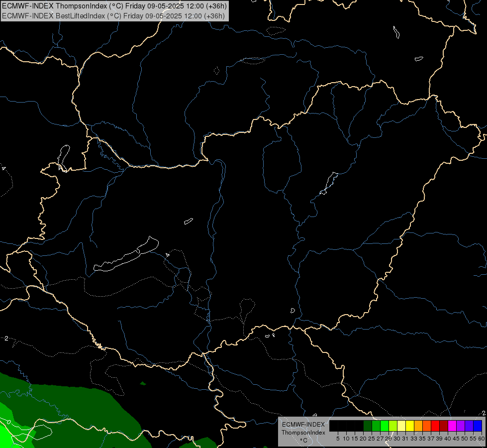Choose the purple 45–50 legend swatch
This screenshot has height=448, width=487.
pos(461,426)
